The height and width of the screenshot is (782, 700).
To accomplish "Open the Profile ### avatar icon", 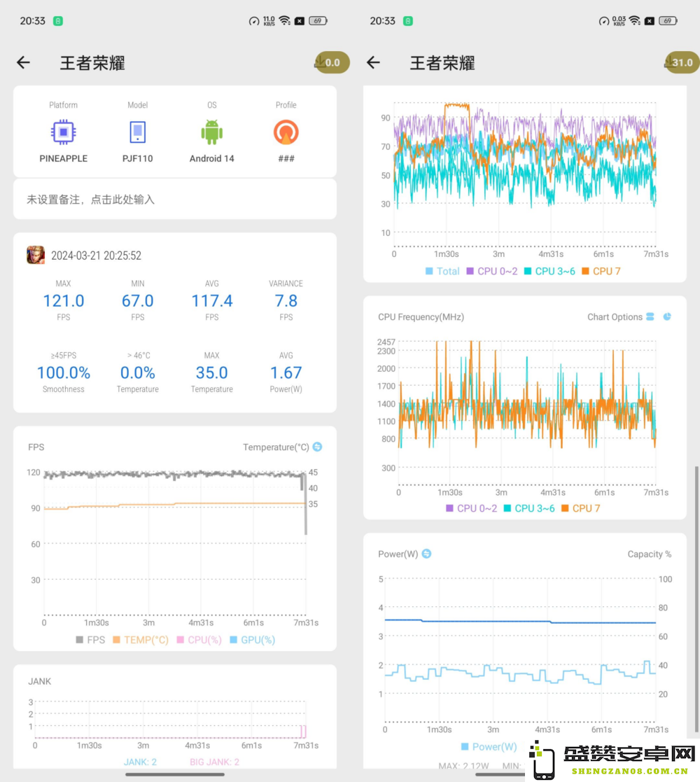I will [286, 132].
